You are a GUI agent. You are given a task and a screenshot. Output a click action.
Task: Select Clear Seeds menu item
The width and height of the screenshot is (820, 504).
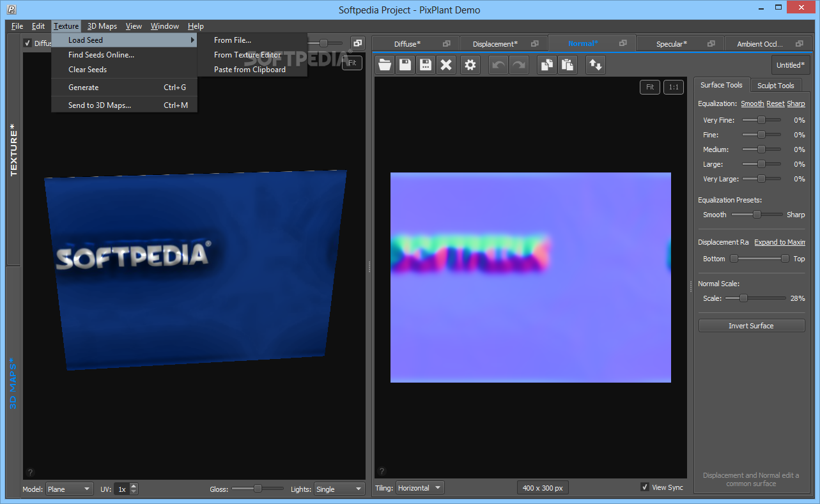click(124, 70)
